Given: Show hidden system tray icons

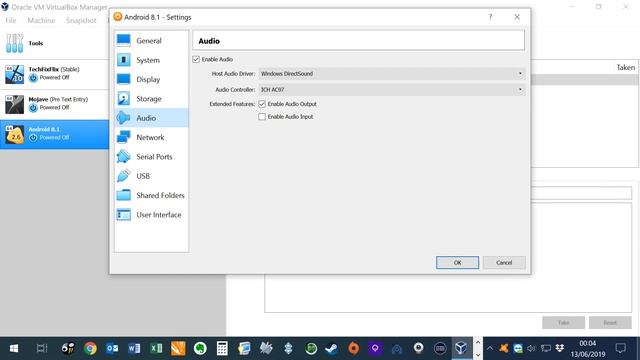Looking at the screenshot, I should pyautogui.click(x=490, y=348).
